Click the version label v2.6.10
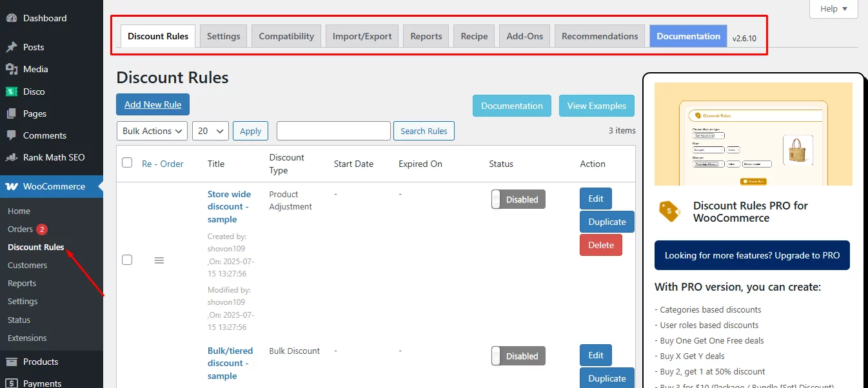This screenshot has width=868, height=388. click(x=744, y=39)
